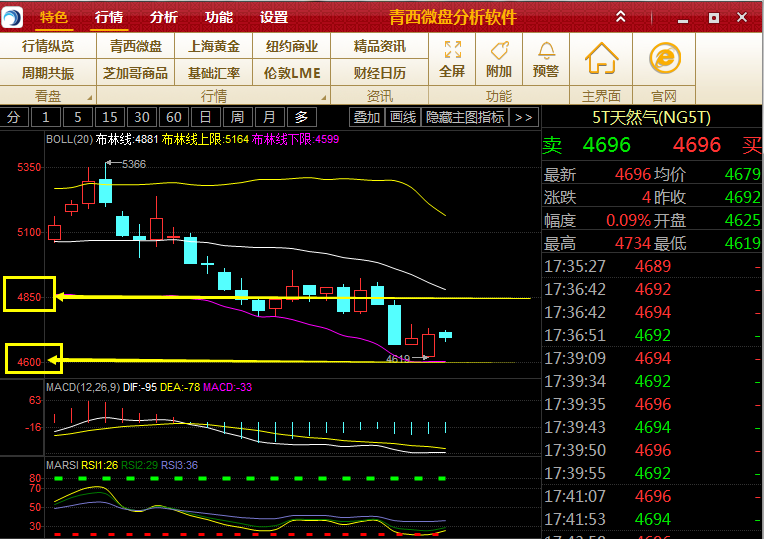This screenshot has width=764, height=539.
Task: Click 隐藏主图指标 button
Action: (465, 117)
